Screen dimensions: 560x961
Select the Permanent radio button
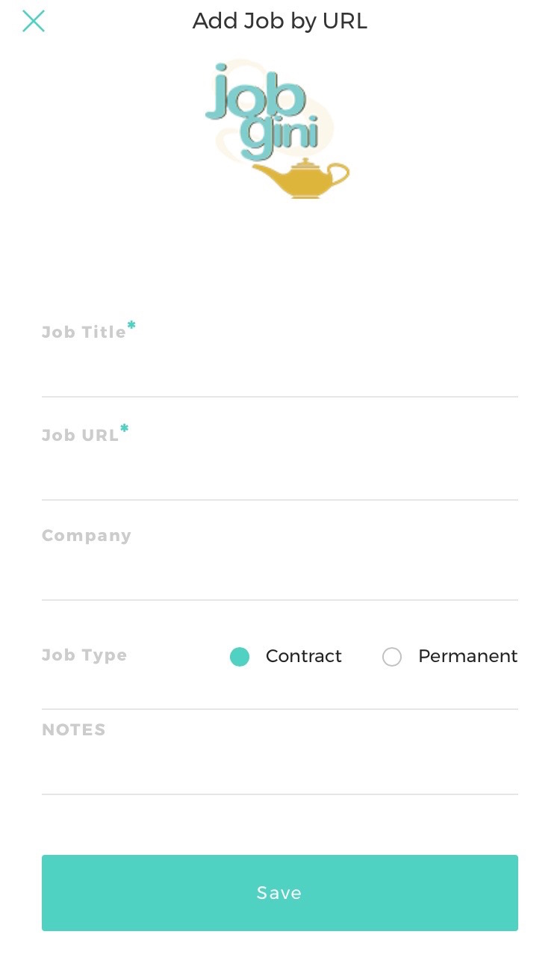[x=392, y=657]
